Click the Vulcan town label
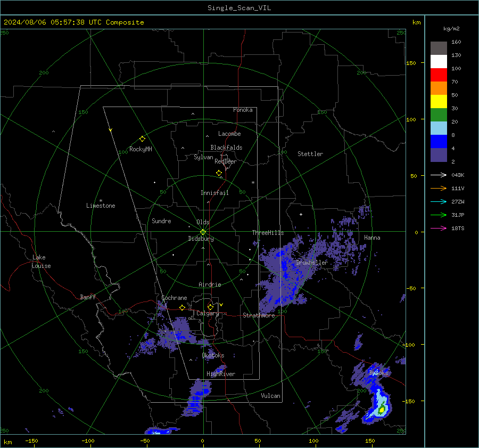The height and width of the screenshot is (448, 479). click(270, 396)
